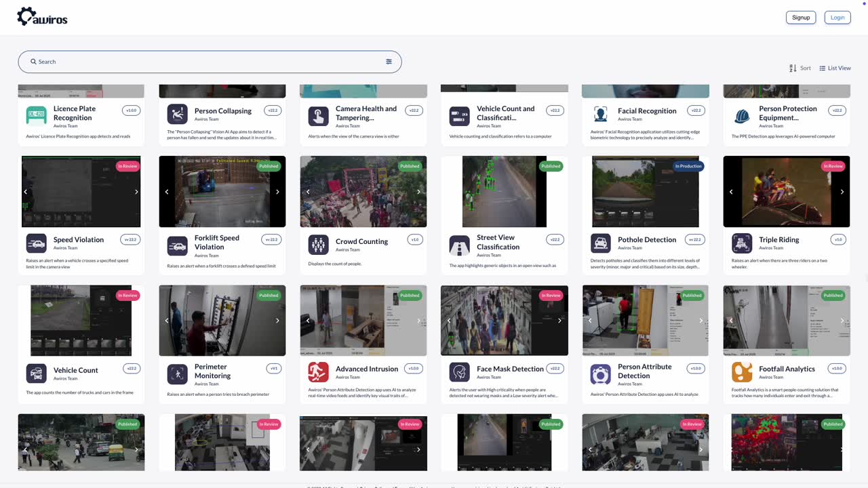Click the Crowd Counting app icon

point(318,245)
